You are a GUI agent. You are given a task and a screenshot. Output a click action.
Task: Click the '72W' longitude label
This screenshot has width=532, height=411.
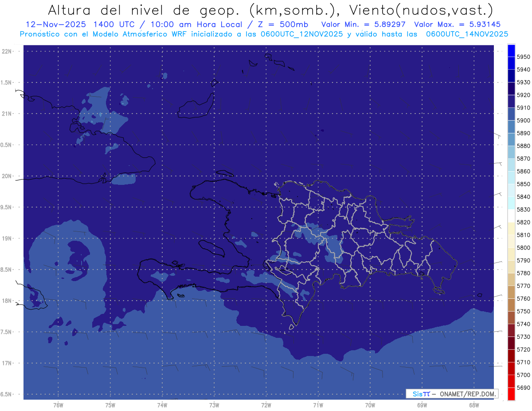click(266, 405)
